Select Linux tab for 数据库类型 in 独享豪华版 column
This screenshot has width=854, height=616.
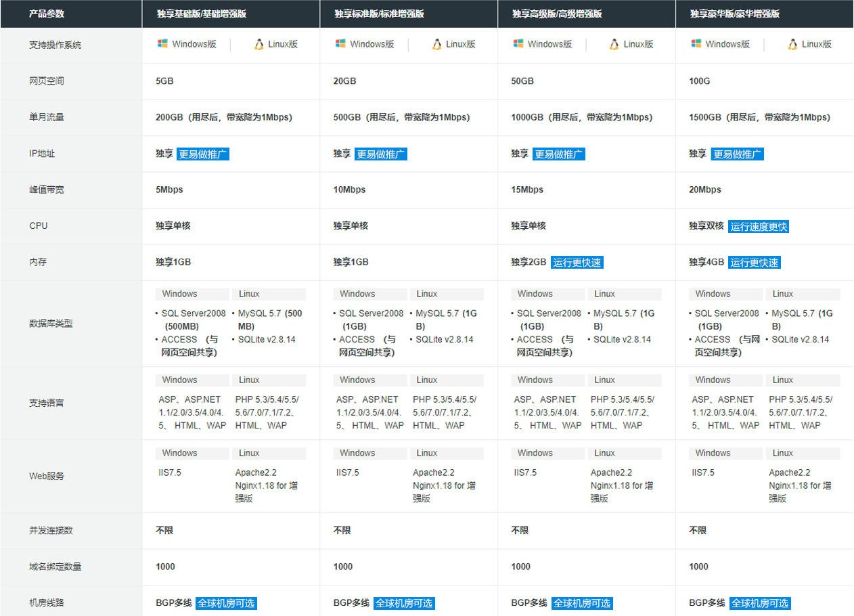click(803, 294)
